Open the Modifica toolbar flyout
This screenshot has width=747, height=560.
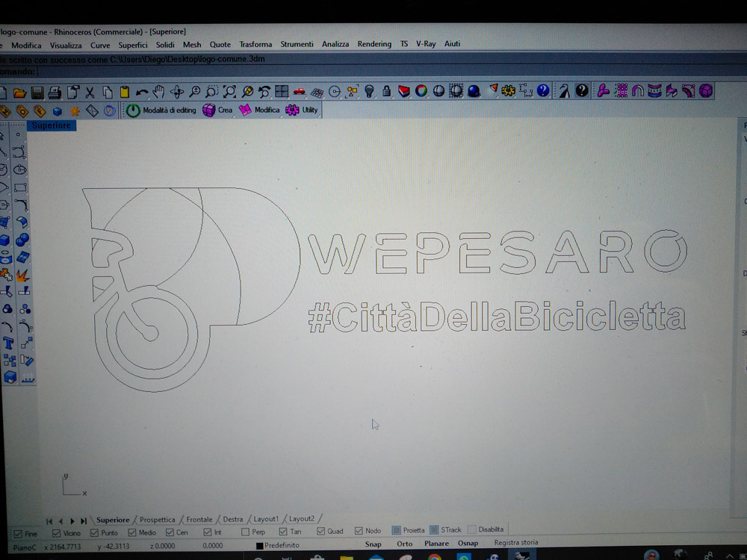[x=259, y=110]
